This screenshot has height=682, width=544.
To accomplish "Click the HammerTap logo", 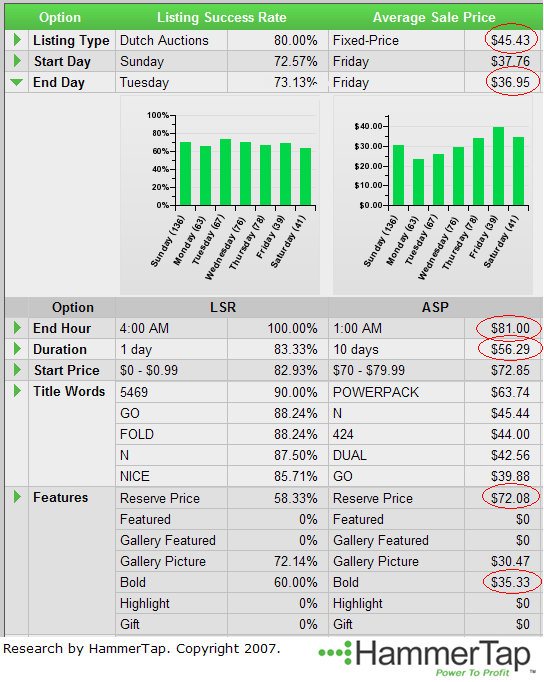I will tap(427, 658).
